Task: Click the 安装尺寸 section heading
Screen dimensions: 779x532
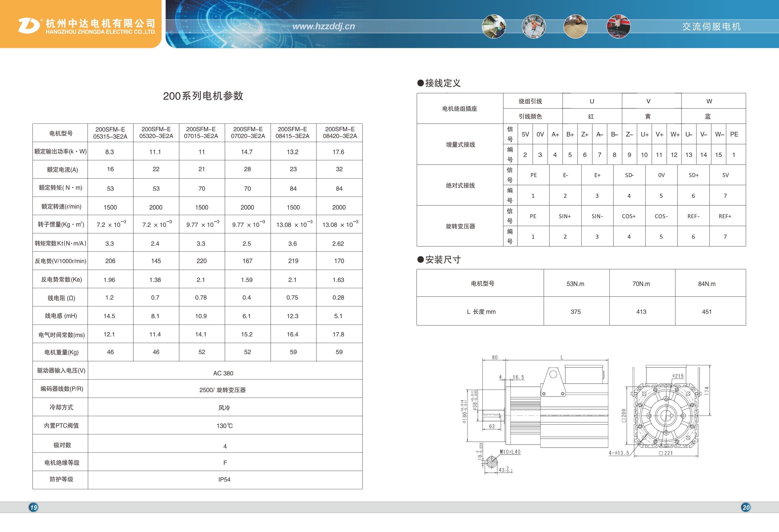Action: (x=443, y=260)
